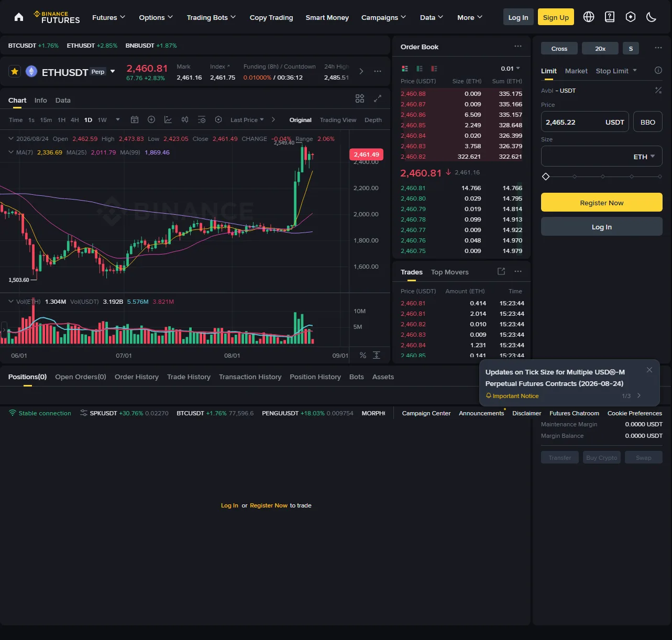This screenshot has height=640, width=672.
Task: Click the add plus circle chart tool
Action: (151, 120)
